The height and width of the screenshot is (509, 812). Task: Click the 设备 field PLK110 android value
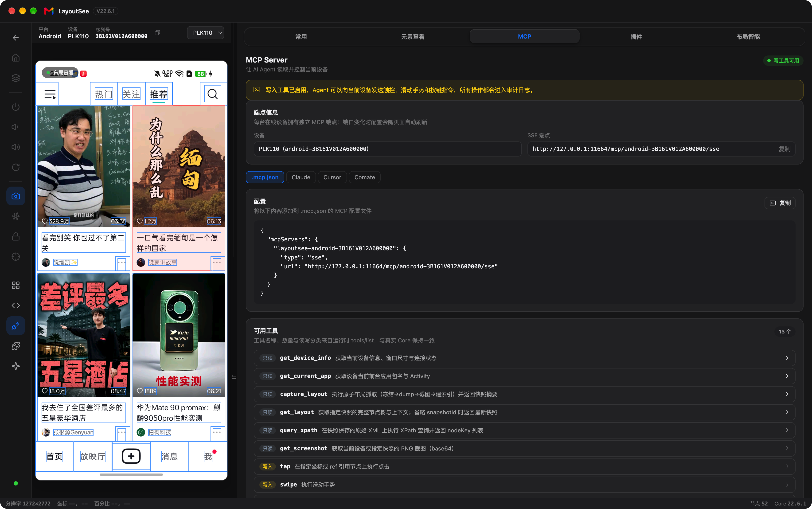(x=387, y=149)
